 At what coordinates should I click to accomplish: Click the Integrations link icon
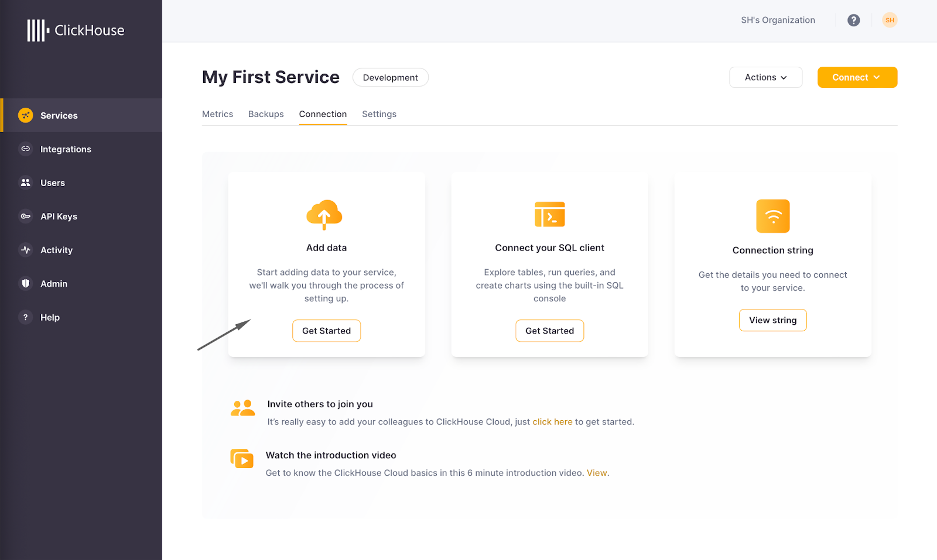coord(25,149)
